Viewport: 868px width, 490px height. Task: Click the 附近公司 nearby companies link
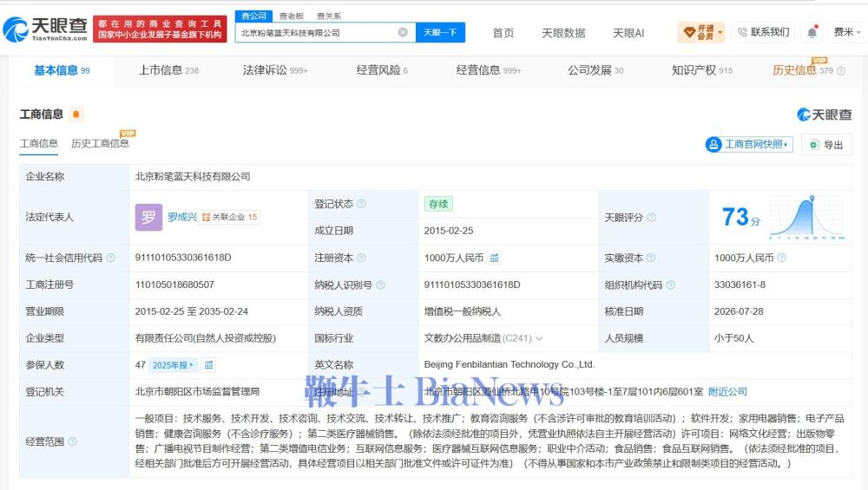tap(727, 391)
